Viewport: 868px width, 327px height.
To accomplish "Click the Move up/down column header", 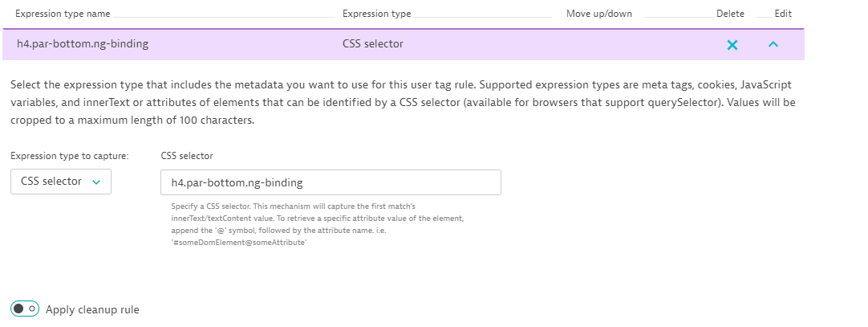I will (601, 14).
